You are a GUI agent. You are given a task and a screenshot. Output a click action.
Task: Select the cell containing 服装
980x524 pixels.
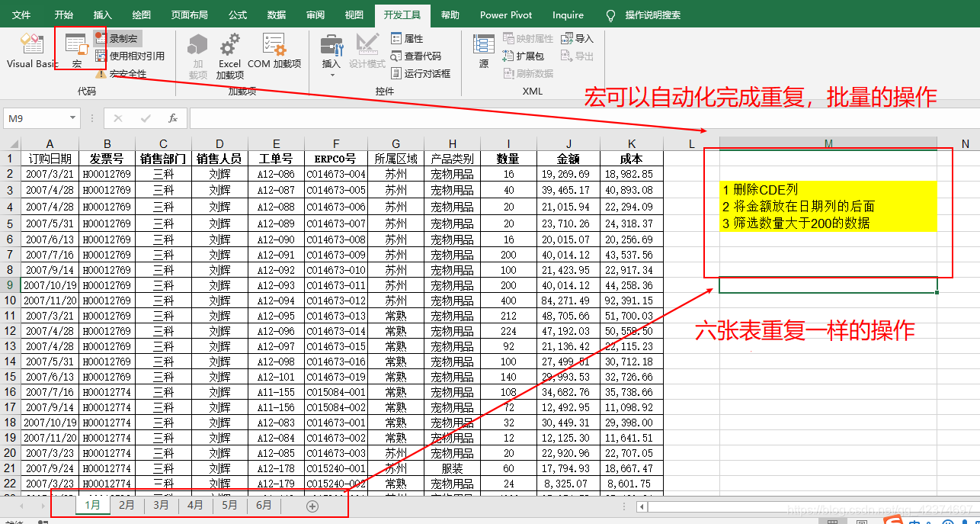point(453,468)
